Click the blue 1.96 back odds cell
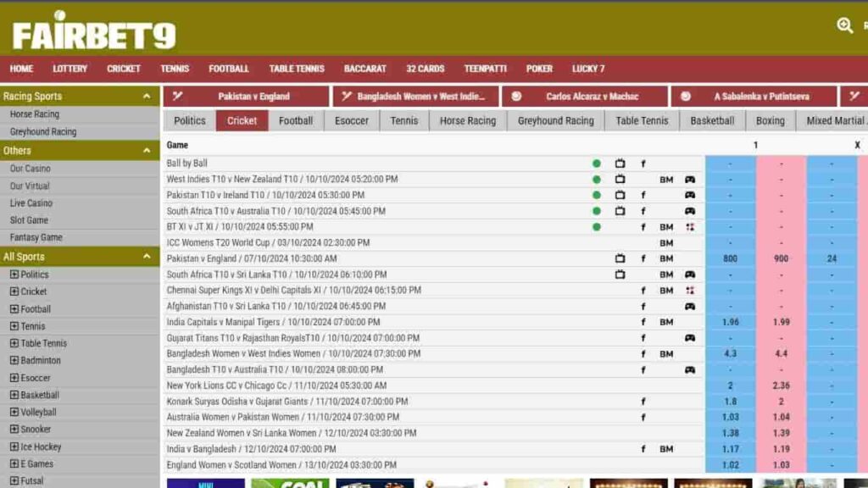 (x=730, y=322)
